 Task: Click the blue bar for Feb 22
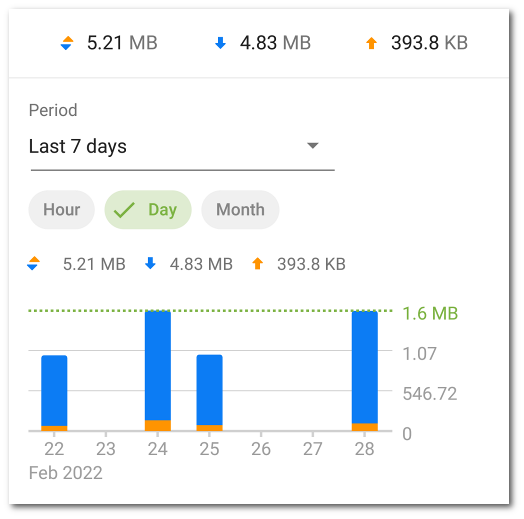(x=54, y=391)
